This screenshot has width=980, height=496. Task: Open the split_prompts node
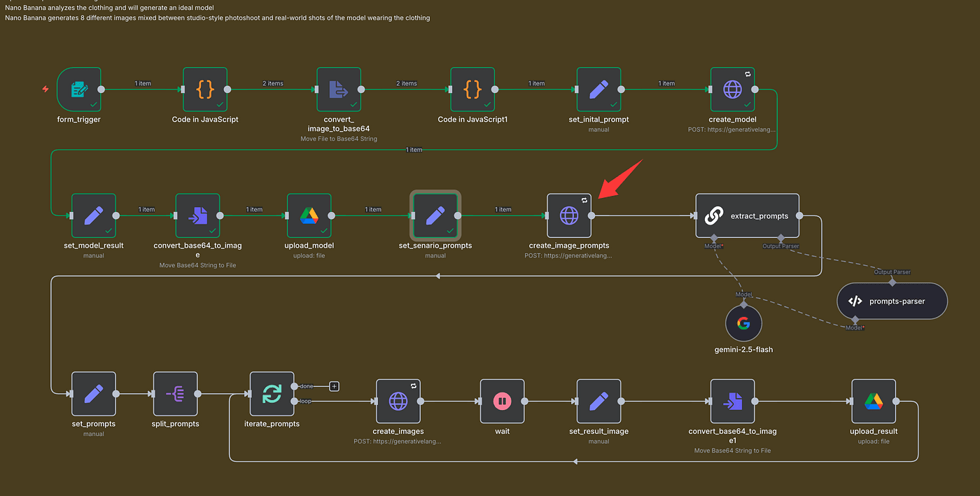175,394
